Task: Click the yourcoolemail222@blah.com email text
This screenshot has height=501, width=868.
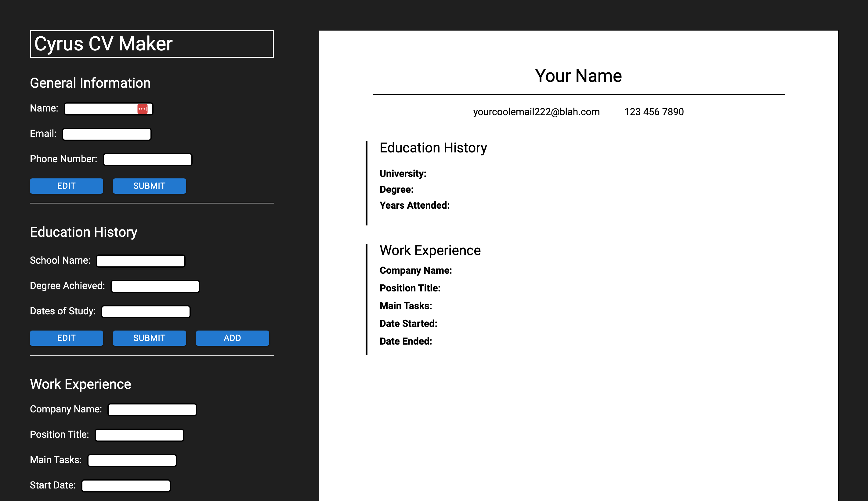Action: pyautogui.click(x=536, y=112)
